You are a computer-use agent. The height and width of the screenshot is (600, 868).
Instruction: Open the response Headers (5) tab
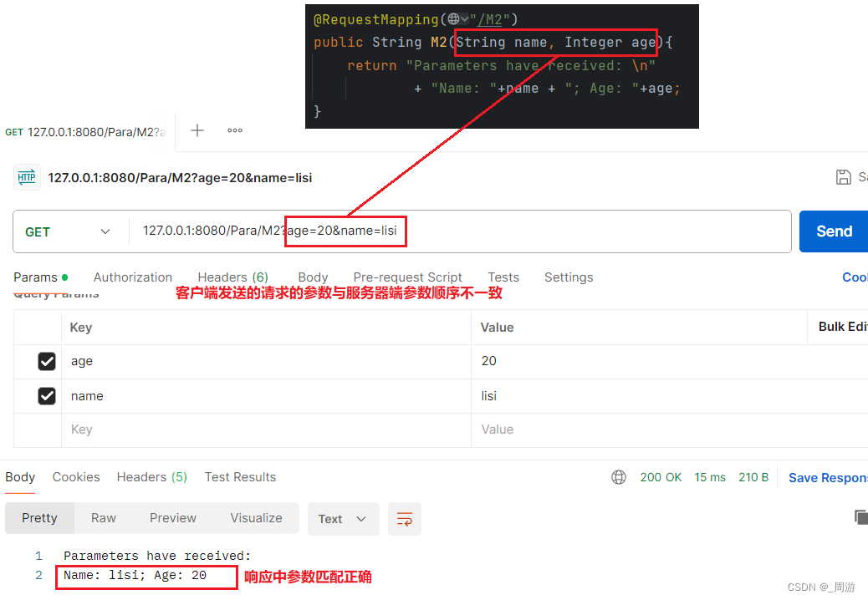(151, 477)
